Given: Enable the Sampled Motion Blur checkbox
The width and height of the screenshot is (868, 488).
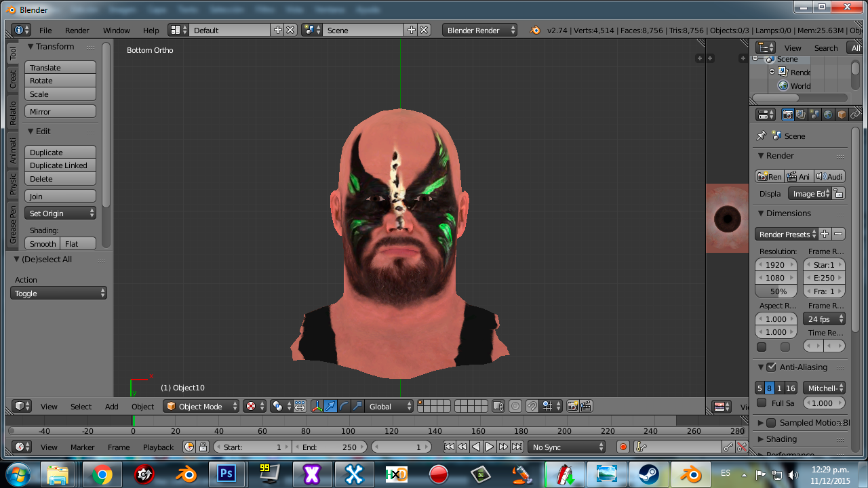Looking at the screenshot, I should point(771,422).
